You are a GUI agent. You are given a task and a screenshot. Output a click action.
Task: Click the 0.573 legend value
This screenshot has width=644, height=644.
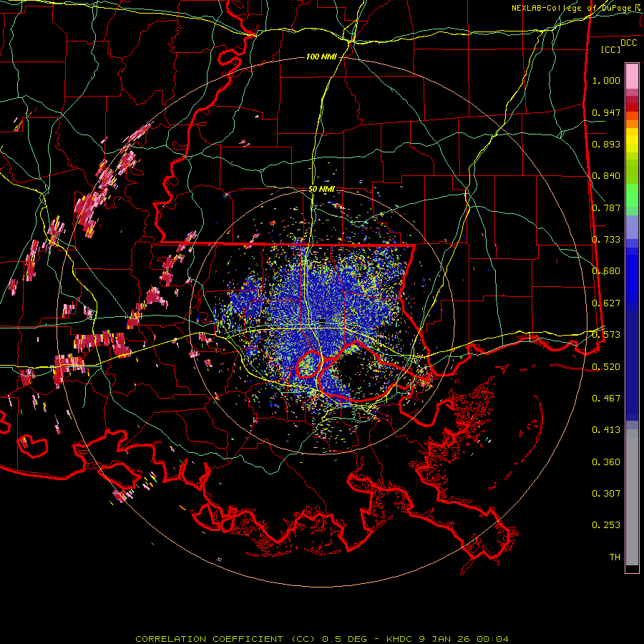pyautogui.click(x=606, y=335)
